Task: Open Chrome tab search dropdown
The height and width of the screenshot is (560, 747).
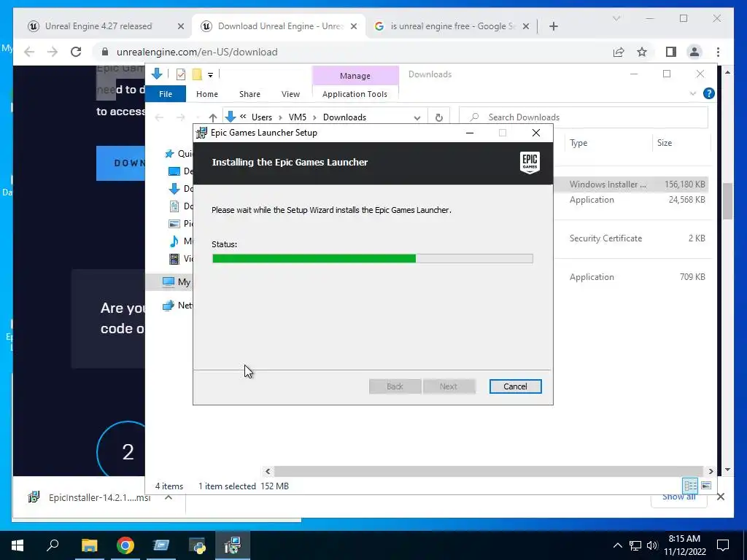Action: (x=616, y=18)
